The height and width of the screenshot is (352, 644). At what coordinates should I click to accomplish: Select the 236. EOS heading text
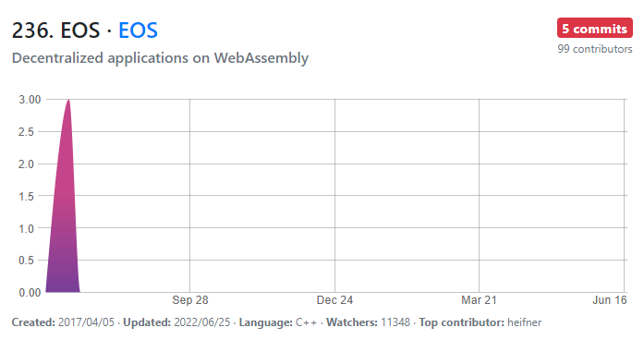point(55,30)
